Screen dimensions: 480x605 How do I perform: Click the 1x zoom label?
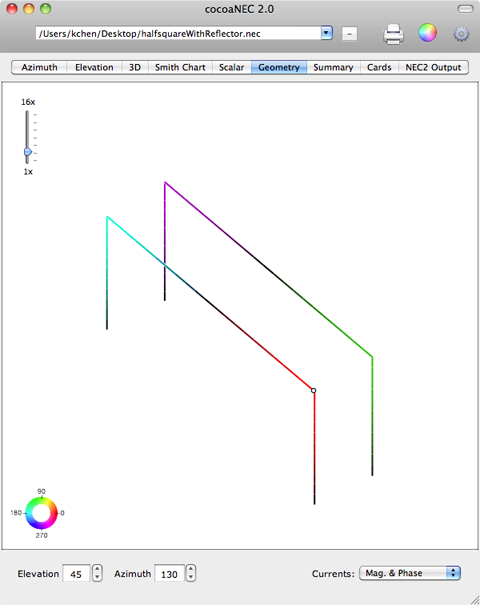28,172
